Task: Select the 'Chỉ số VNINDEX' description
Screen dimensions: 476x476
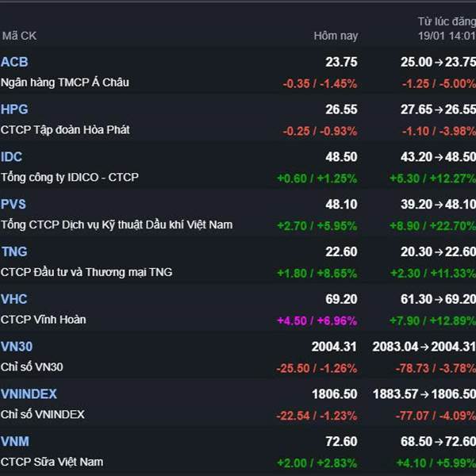Action: pos(43,414)
